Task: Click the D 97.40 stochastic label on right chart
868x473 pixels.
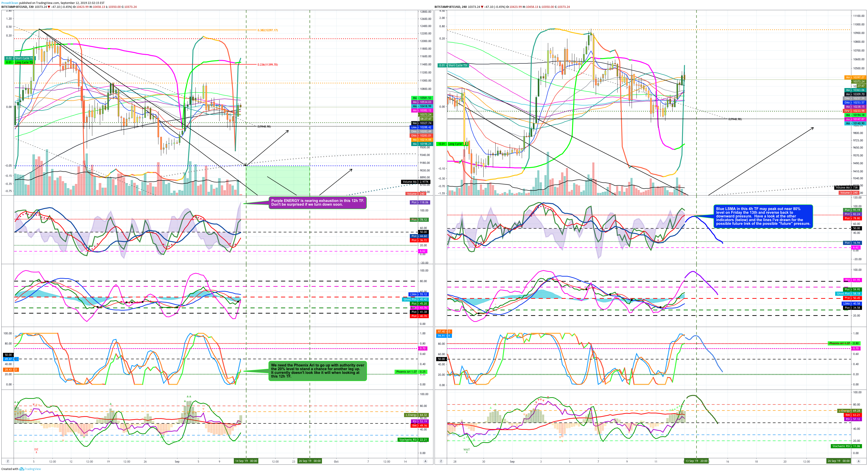Action: click(x=444, y=332)
